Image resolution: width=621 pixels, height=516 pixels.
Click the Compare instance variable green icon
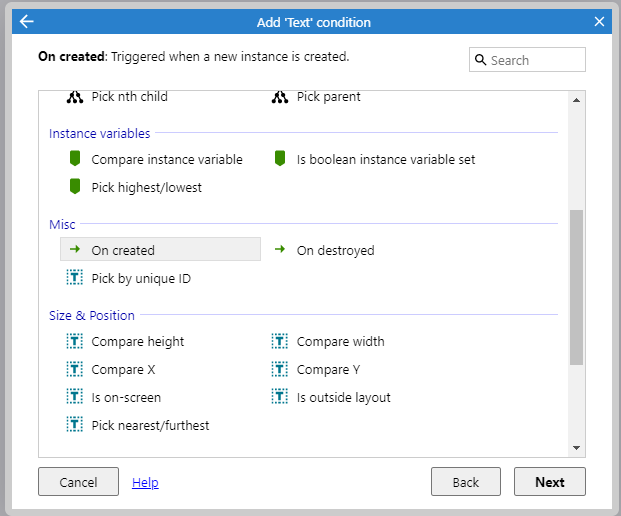click(x=74, y=159)
